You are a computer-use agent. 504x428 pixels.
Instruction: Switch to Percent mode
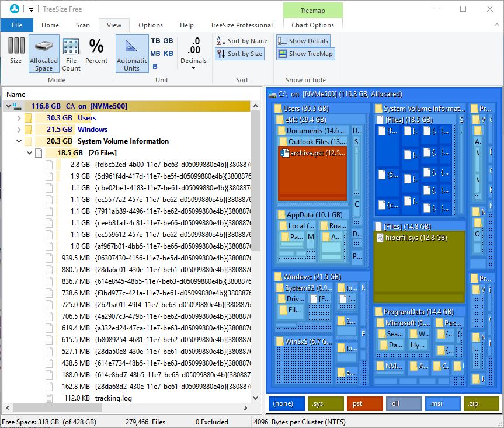coord(96,50)
